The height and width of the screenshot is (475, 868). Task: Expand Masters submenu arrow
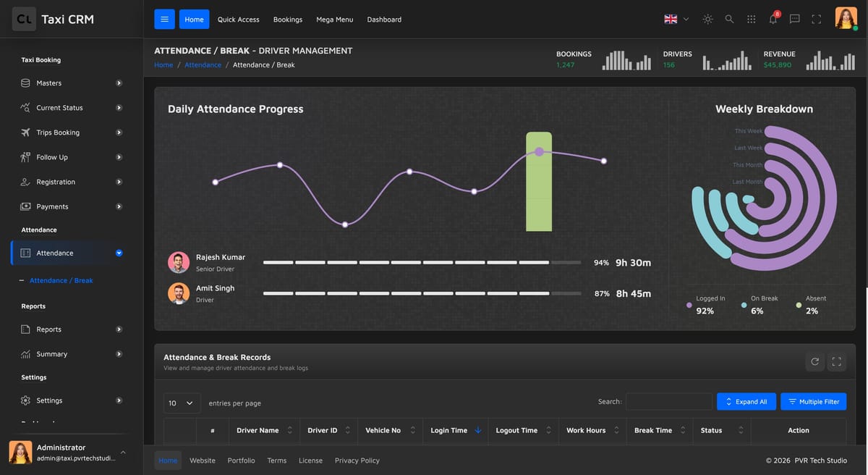[x=119, y=83]
